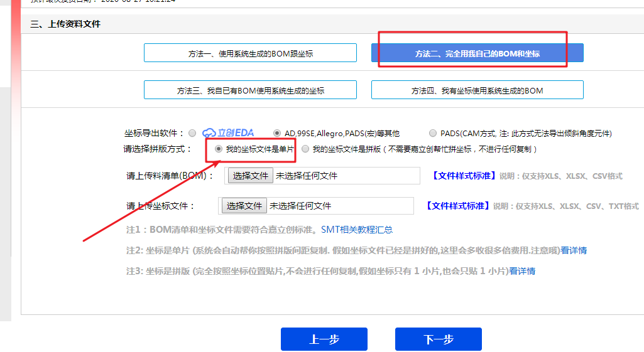Select 我的坐标文件是拼版 radio button
This screenshot has width=644, height=352.
(x=305, y=149)
